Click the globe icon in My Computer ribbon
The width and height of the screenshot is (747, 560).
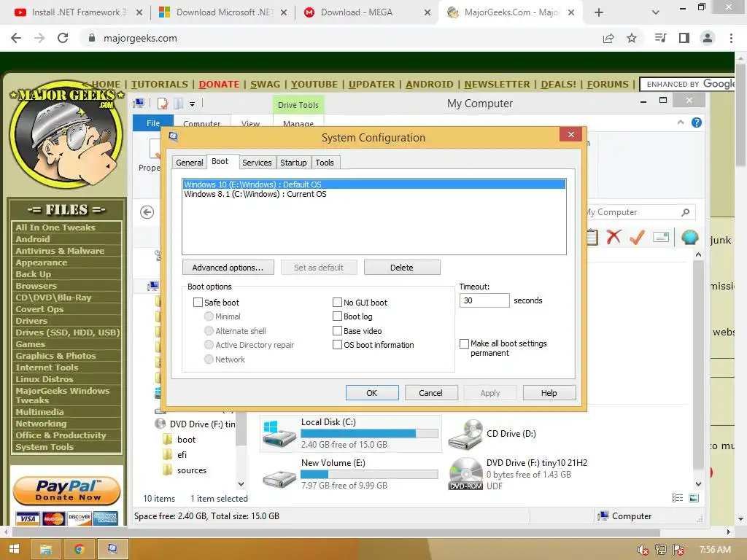point(689,237)
